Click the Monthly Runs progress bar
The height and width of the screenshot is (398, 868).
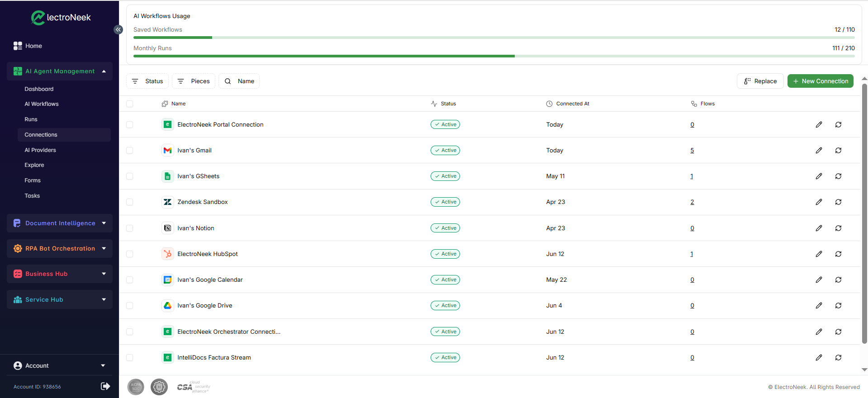pyautogui.click(x=494, y=56)
